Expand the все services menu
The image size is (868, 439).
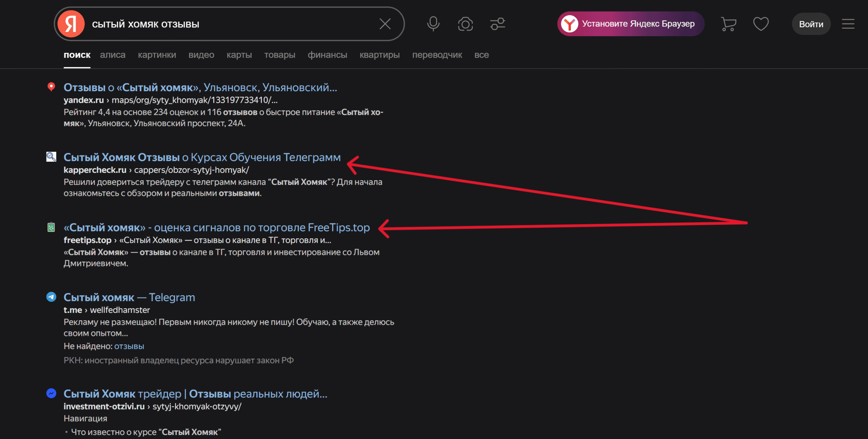pyautogui.click(x=481, y=55)
